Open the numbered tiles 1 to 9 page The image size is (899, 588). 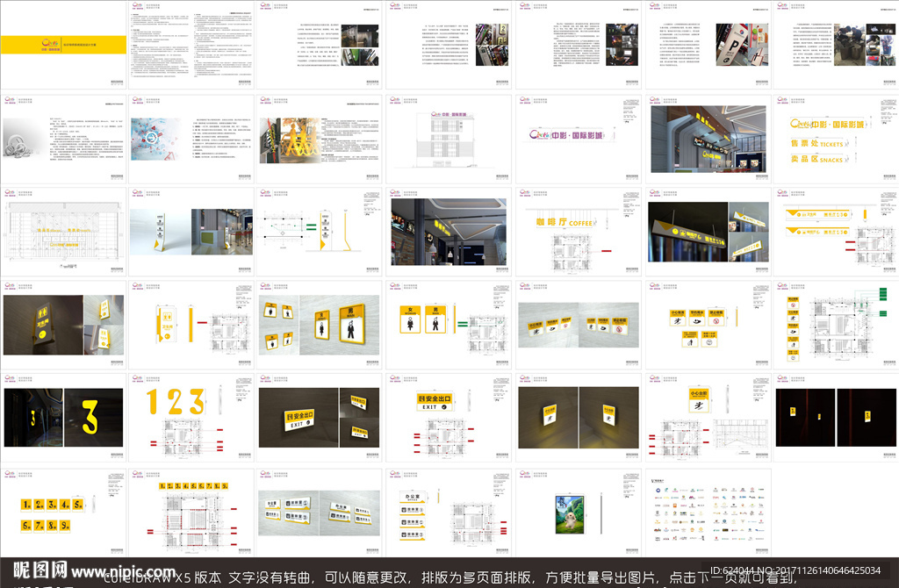(x=63, y=513)
